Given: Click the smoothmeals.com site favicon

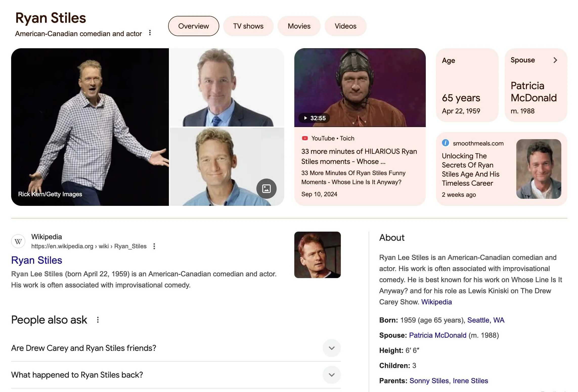Looking at the screenshot, I should (x=446, y=143).
